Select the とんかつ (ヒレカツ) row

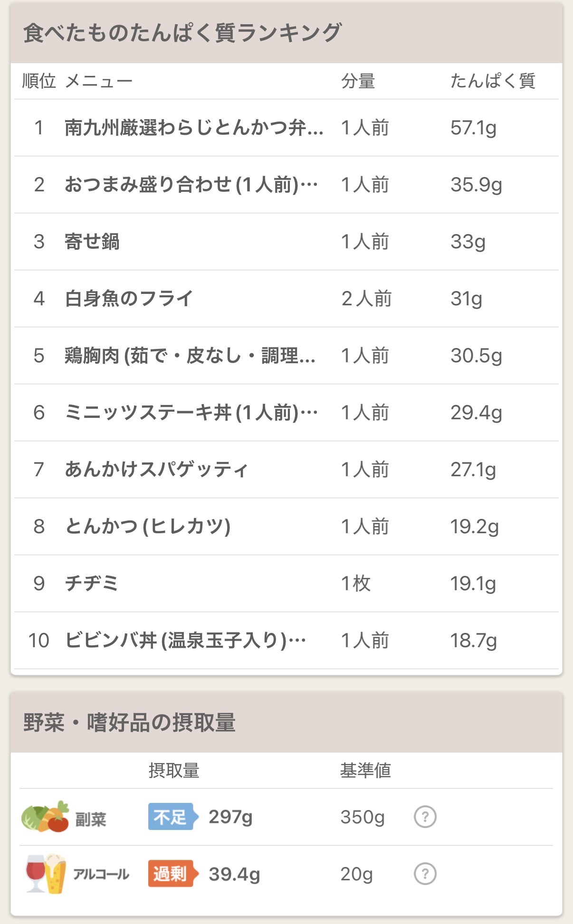point(148,527)
